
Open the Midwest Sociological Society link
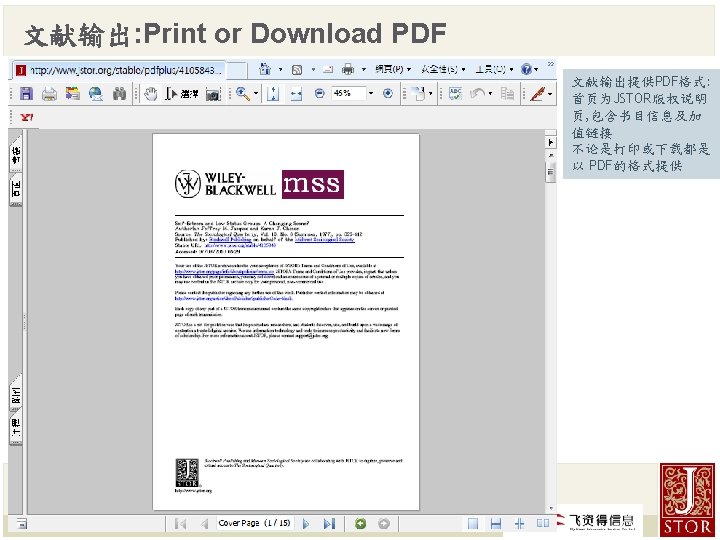324,239
